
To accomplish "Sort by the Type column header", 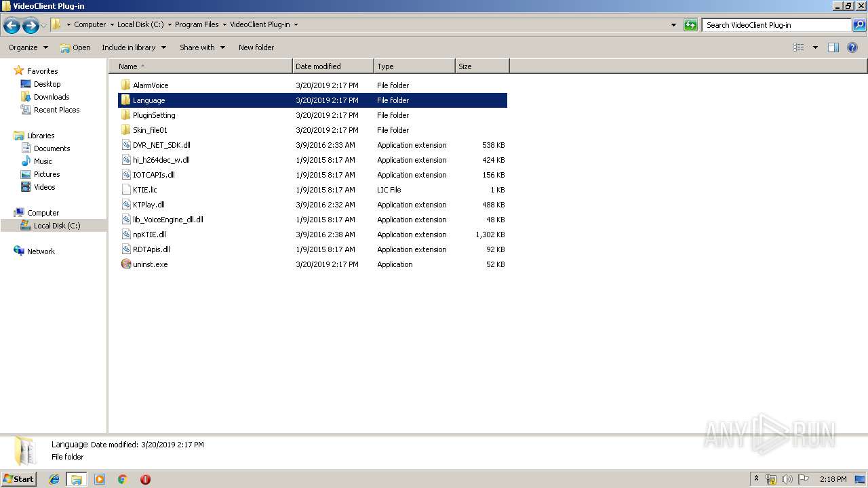I will click(x=414, y=66).
